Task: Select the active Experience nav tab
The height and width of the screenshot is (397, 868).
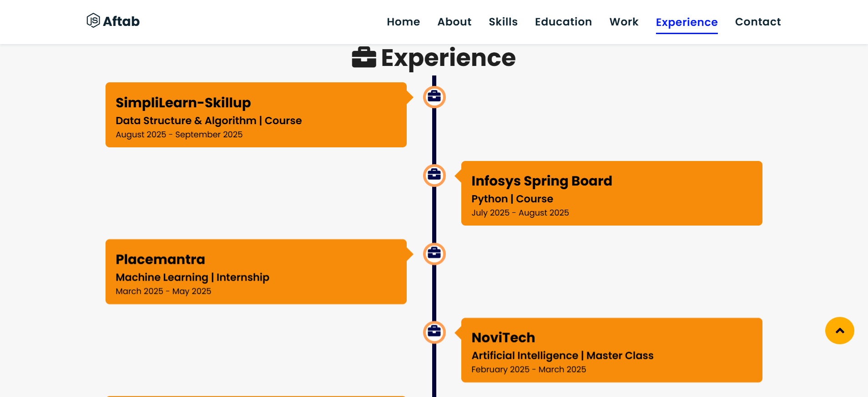Action: click(x=686, y=22)
